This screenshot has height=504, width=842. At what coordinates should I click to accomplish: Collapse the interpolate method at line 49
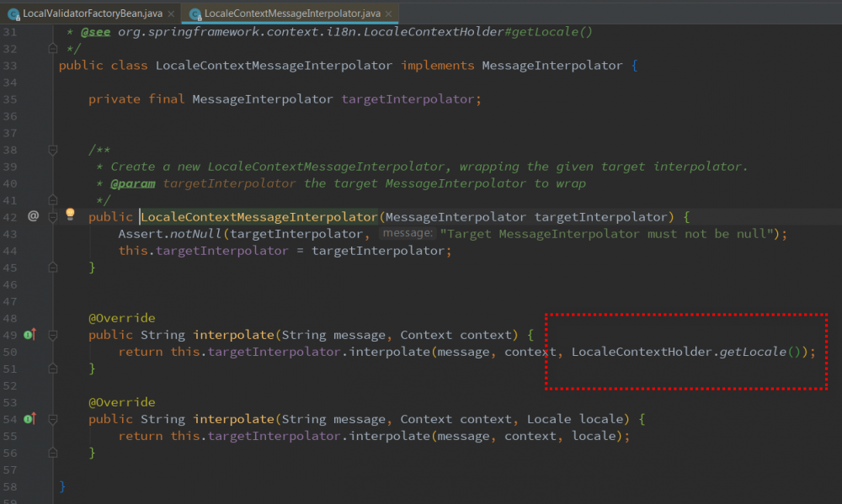[x=52, y=335]
